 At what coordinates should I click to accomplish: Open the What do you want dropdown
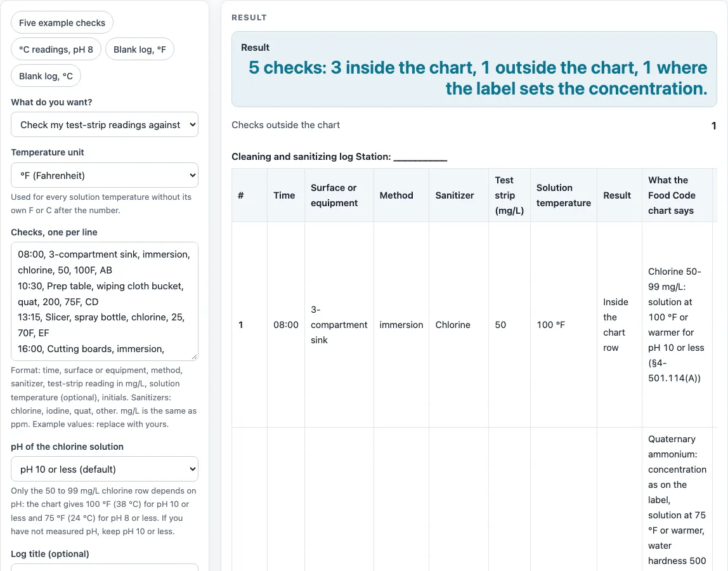[x=105, y=124]
